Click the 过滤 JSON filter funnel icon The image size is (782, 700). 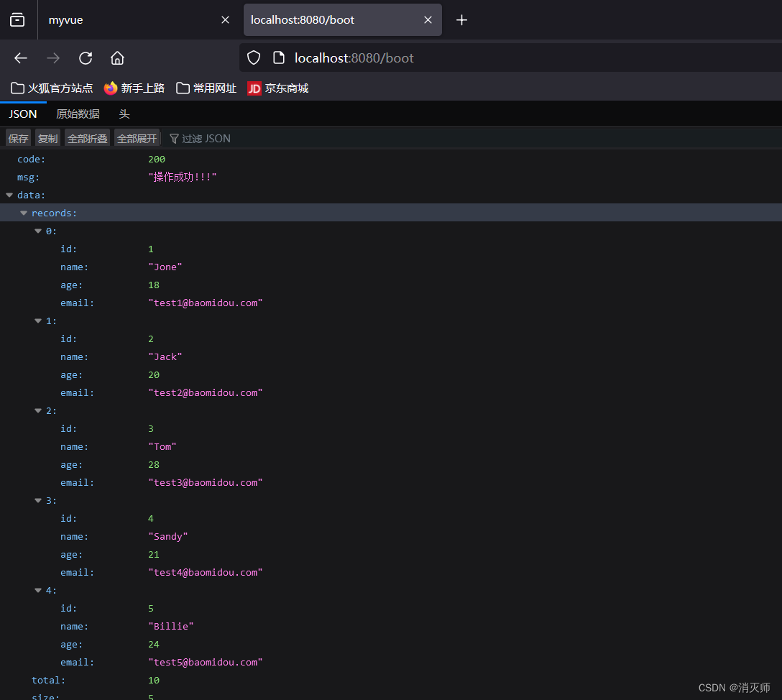click(174, 138)
